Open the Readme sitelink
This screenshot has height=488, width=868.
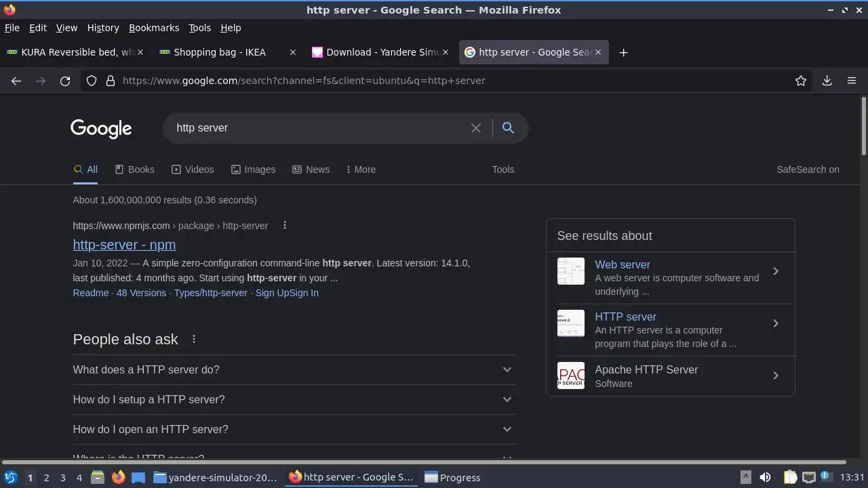point(91,293)
